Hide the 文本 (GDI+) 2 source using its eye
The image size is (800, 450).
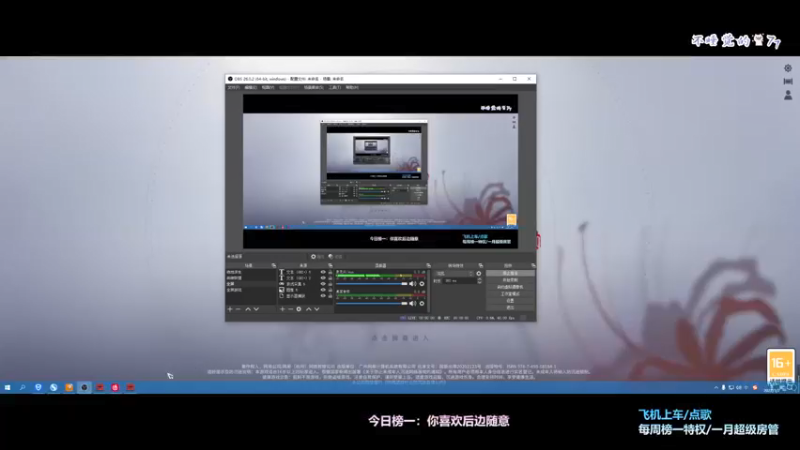[323, 278]
